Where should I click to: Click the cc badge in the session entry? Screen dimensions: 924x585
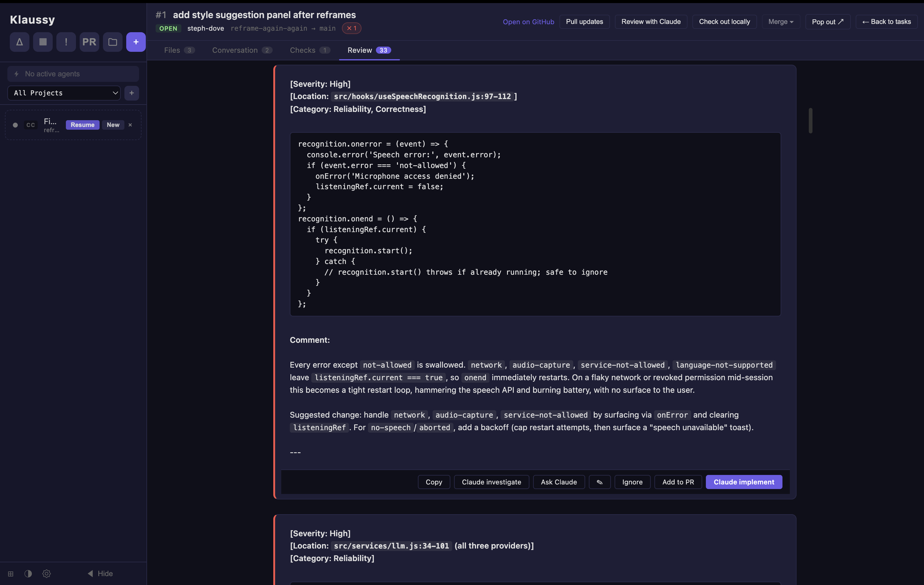[x=31, y=125]
